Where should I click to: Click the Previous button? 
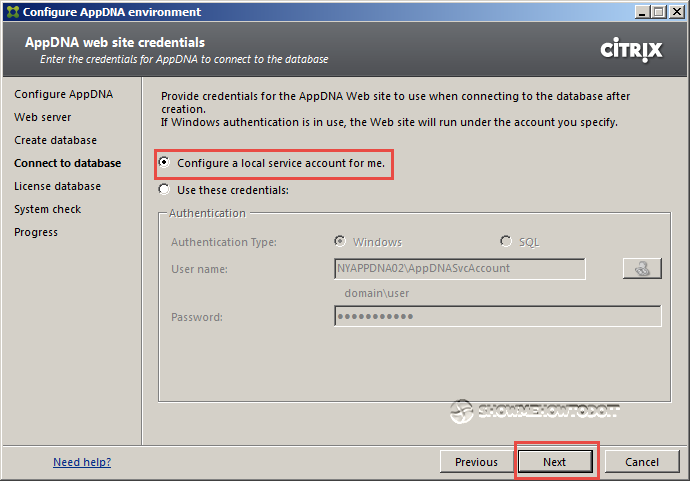[x=476, y=462]
